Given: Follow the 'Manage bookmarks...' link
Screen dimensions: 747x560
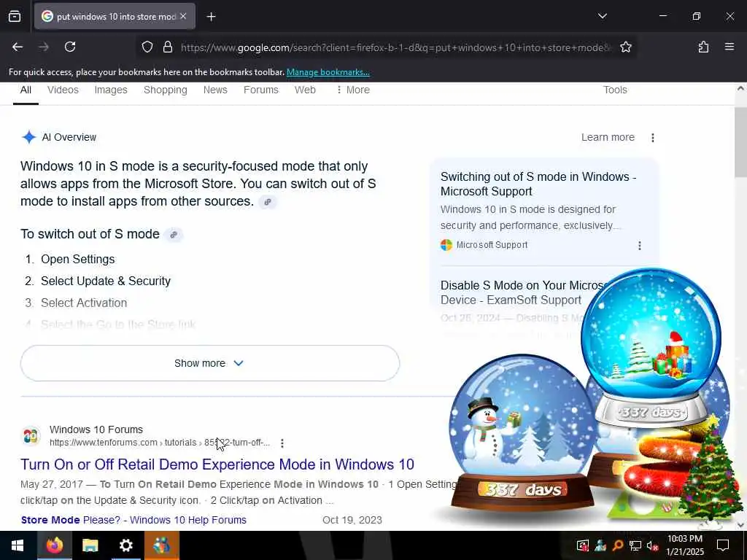Looking at the screenshot, I should click(x=328, y=72).
